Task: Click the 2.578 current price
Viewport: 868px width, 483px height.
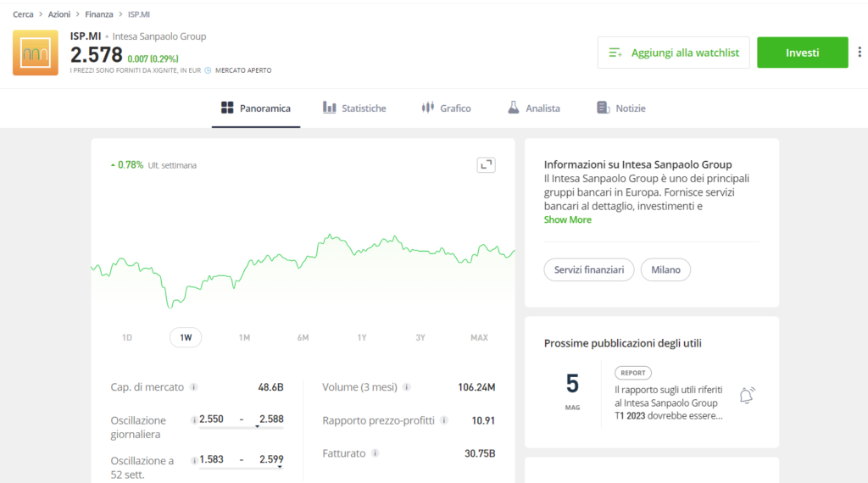Action: tap(97, 55)
